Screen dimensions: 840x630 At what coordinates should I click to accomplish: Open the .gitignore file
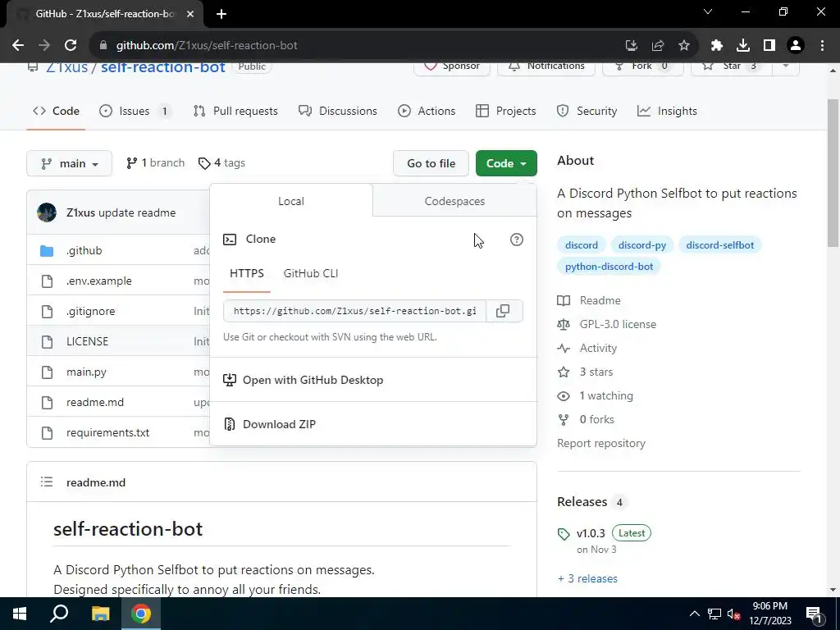(90, 311)
